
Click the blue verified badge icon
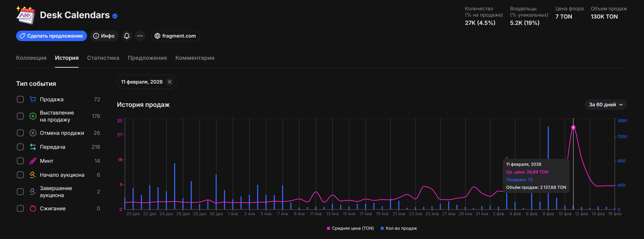[115, 16]
